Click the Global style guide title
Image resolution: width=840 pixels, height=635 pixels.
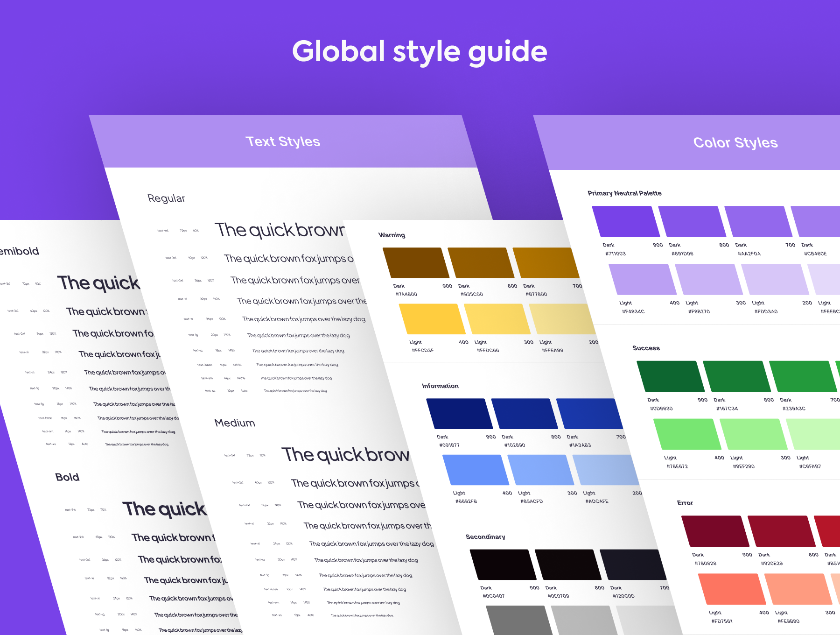point(420,51)
